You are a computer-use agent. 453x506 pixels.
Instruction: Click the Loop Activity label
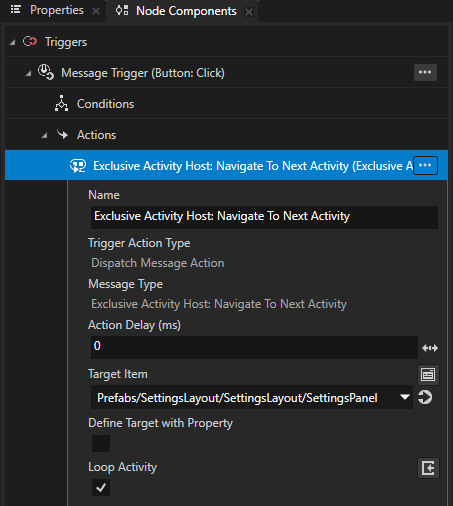click(x=122, y=467)
